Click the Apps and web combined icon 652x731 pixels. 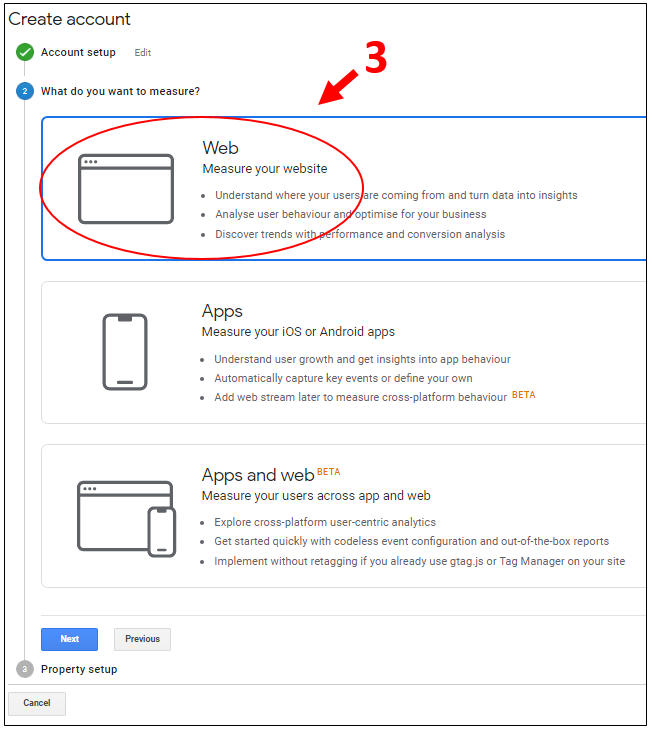[126, 519]
